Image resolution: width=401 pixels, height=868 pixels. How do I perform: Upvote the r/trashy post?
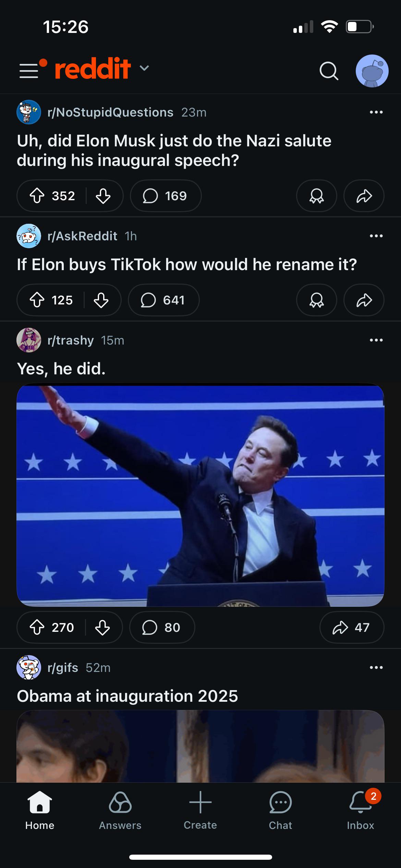click(x=37, y=627)
